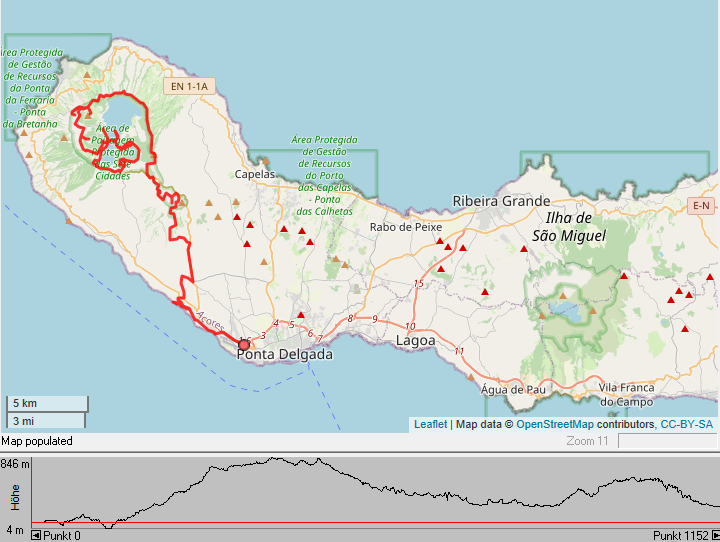Click the EN 1-1A road shield
Image resolution: width=720 pixels, height=542 pixels.
[189, 87]
